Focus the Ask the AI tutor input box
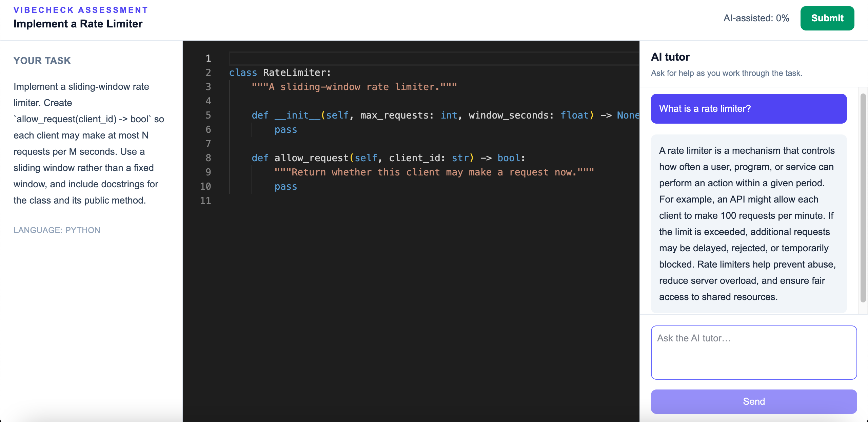Viewport: 868px width, 422px height. click(x=754, y=352)
